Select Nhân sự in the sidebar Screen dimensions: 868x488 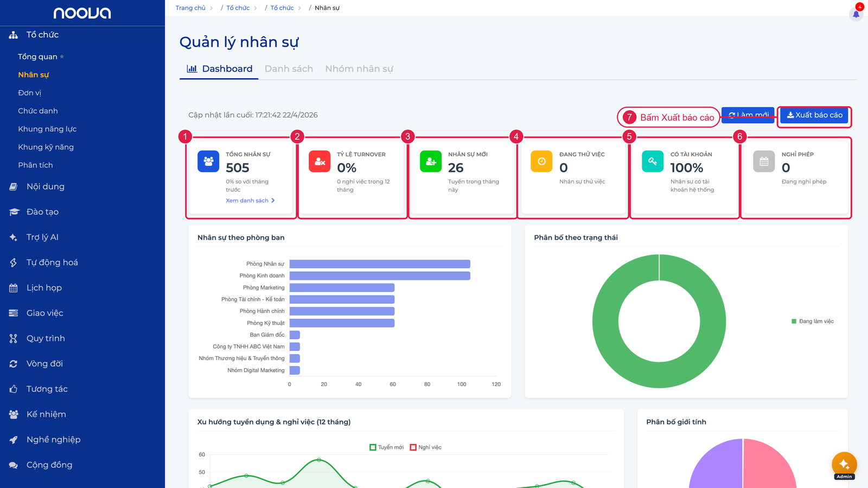(x=34, y=75)
